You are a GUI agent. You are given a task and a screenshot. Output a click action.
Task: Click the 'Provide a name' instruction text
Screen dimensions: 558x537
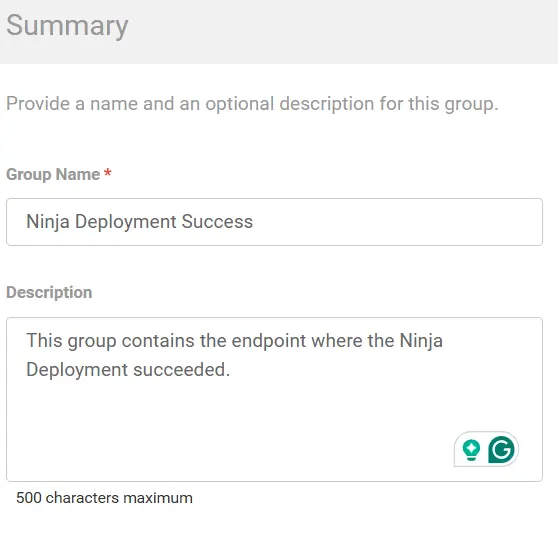(x=252, y=104)
